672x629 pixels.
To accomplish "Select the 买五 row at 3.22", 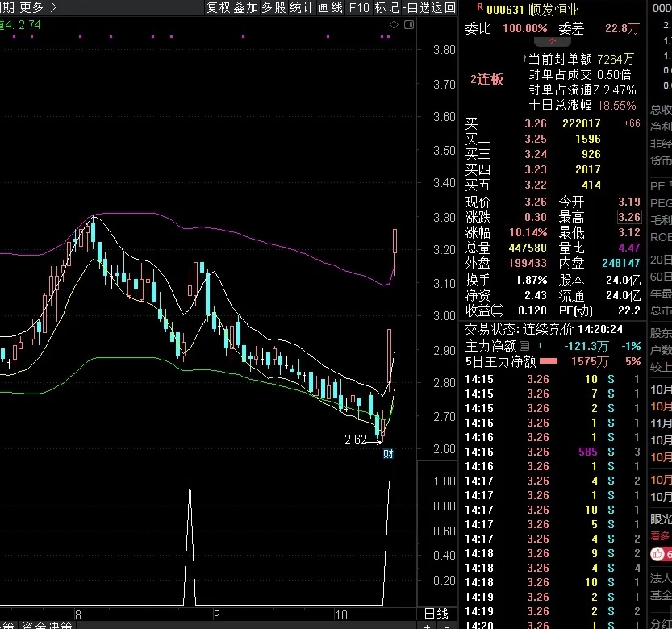I will point(552,185).
